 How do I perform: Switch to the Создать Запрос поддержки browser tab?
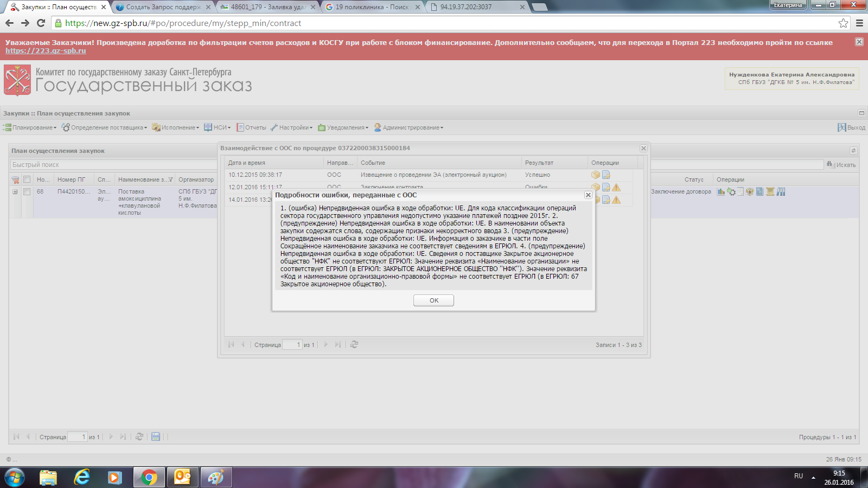[x=163, y=7]
